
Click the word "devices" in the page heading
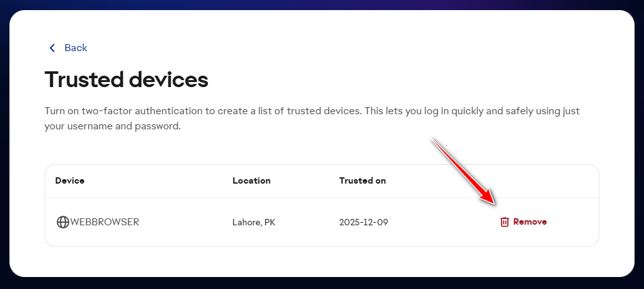point(168,80)
